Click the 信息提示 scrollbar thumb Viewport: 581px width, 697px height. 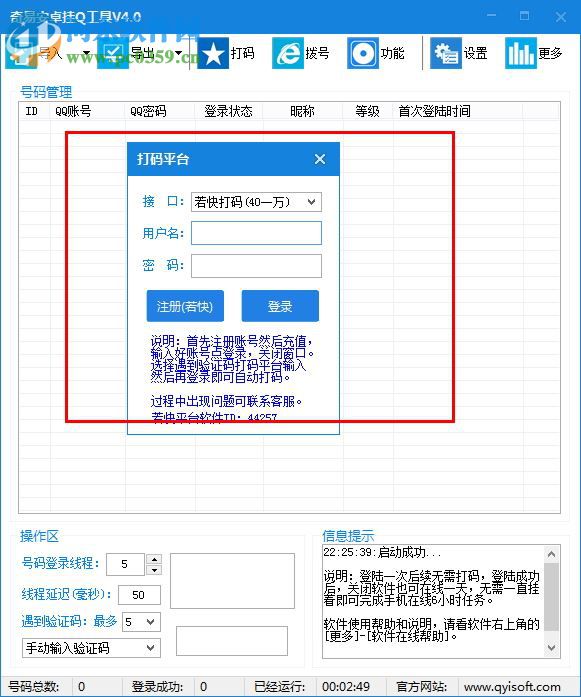(551, 597)
